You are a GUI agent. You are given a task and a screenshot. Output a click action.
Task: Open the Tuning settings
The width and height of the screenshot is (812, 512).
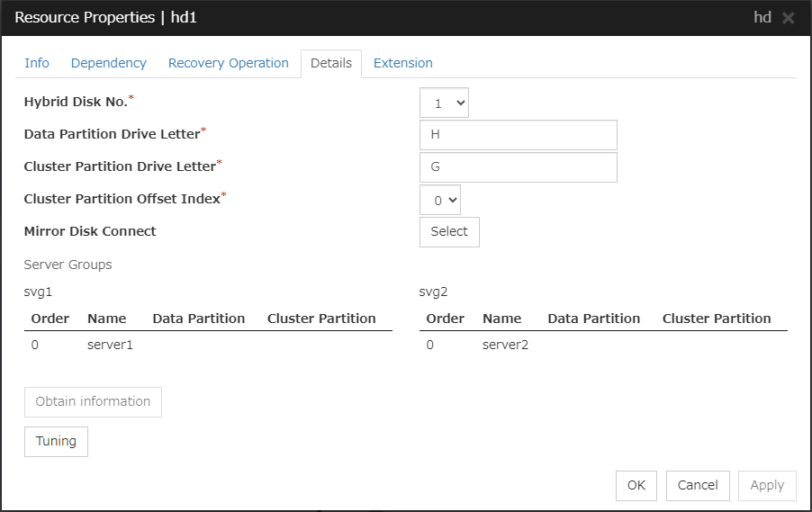pyautogui.click(x=56, y=442)
